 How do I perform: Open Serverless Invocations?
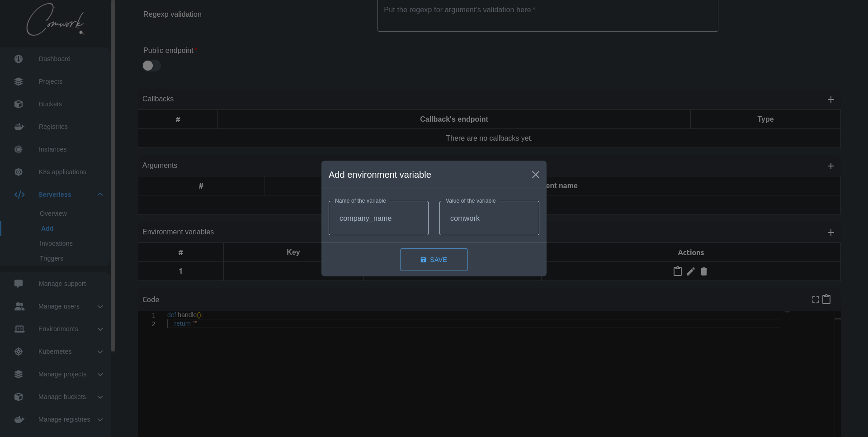[x=56, y=243]
